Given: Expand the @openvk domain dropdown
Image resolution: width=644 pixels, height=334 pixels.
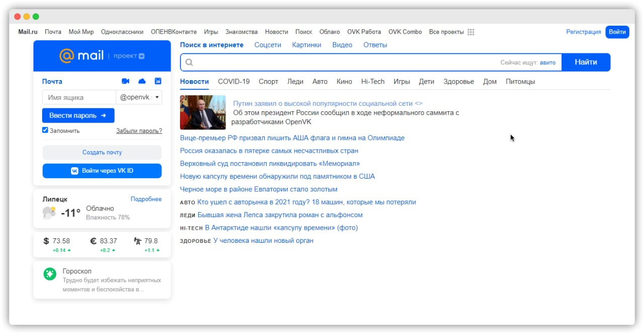Looking at the screenshot, I should [157, 97].
